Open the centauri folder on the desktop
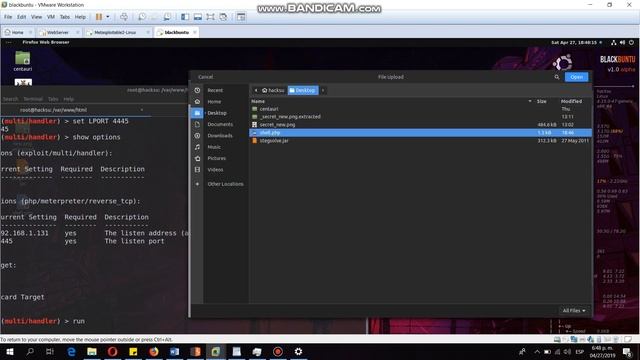The image size is (640, 360). [x=22, y=61]
